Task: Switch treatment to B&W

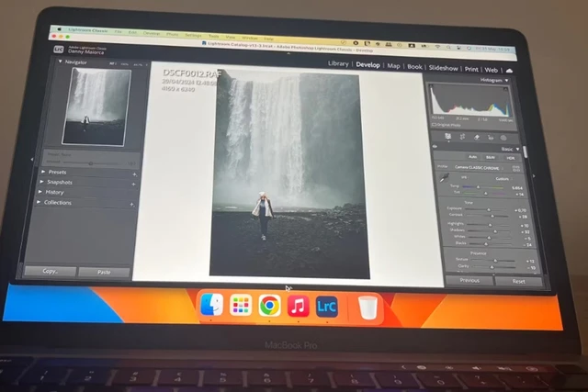Action: click(x=491, y=157)
